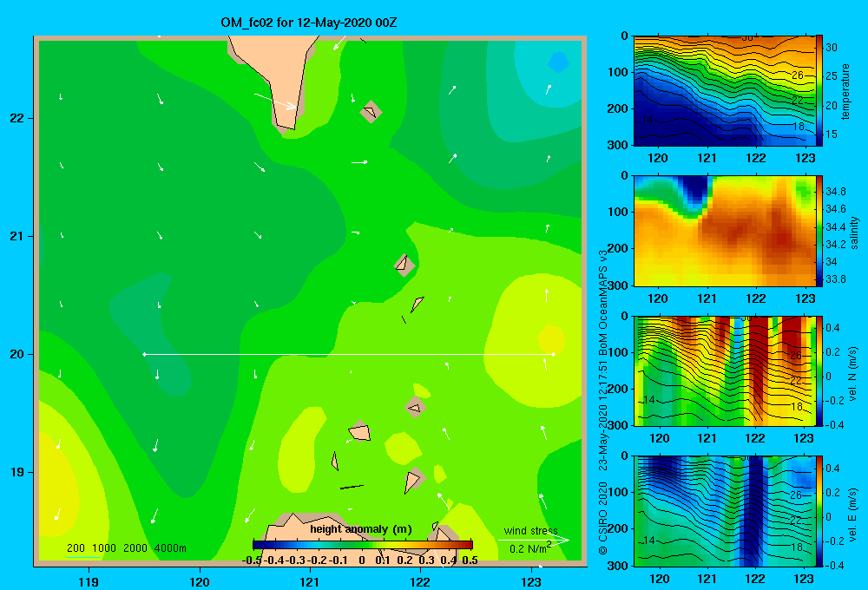The height and width of the screenshot is (590, 868).
Task: Click the vel. N (m/s) color bar
Action: coord(819,370)
